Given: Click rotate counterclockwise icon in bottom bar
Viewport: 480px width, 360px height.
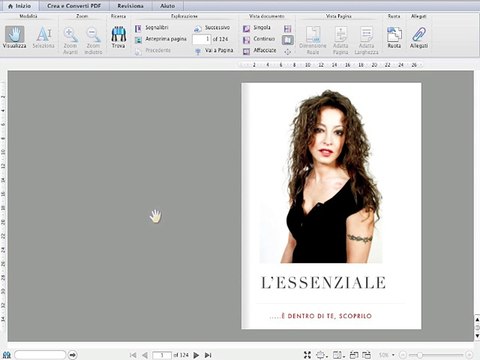Looking at the screenshot, I should tap(354, 355).
